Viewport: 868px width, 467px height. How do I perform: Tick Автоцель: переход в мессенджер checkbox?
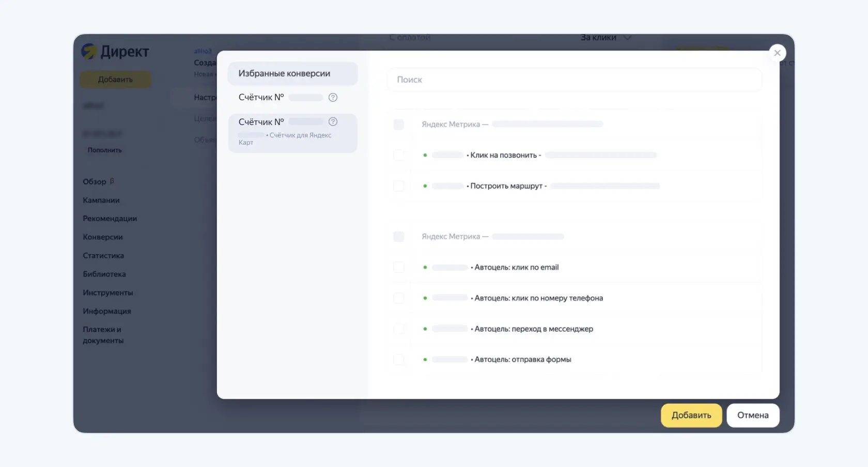398,329
